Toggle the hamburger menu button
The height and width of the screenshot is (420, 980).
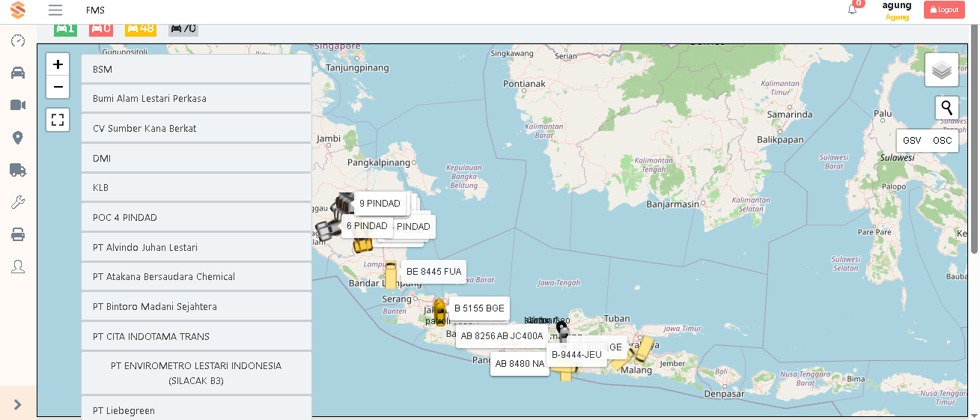pos(55,10)
